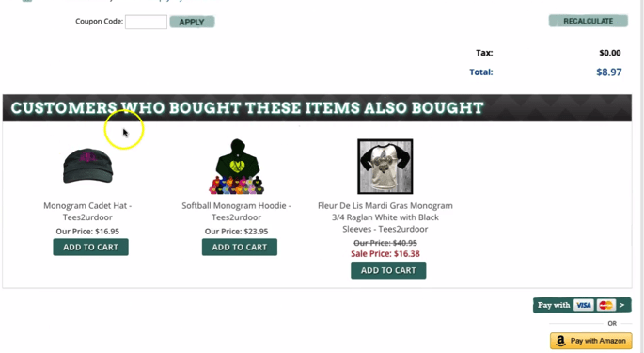Apply the coupon code

192,22
